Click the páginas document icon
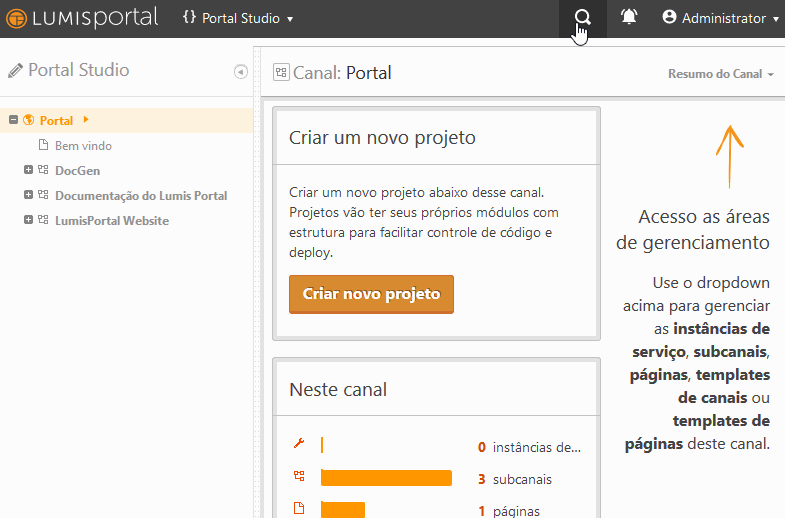The height and width of the screenshot is (518, 785). pyautogui.click(x=299, y=508)
